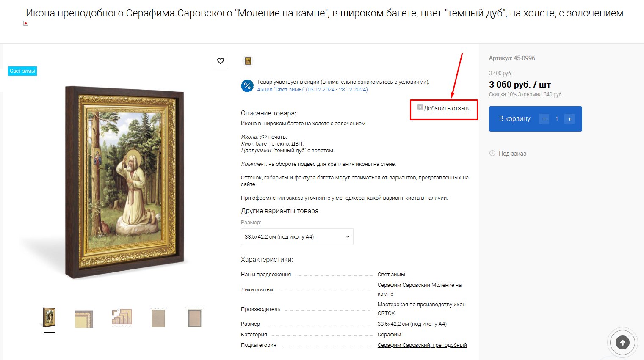Viewport: 644px width, 360px height.
Task: Click the size dropdown chevron arrow
Action: pos(348,237)
